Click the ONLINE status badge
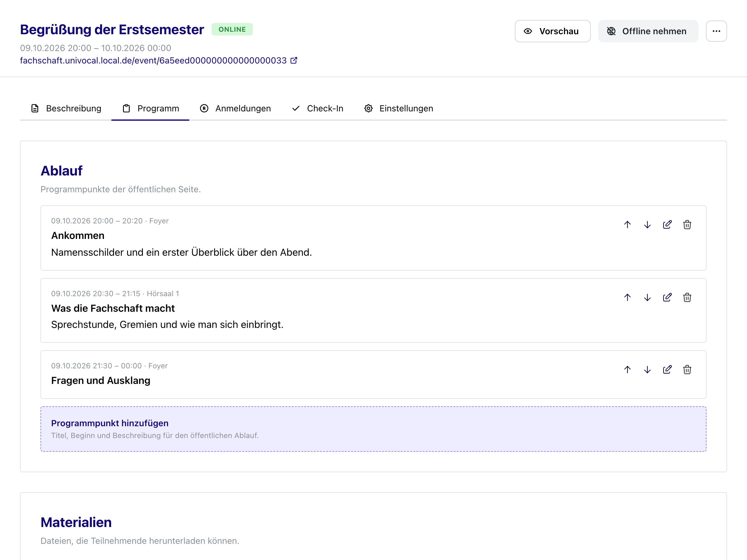Viewport: 747px width, 560px height. click(x=232, y=29)
